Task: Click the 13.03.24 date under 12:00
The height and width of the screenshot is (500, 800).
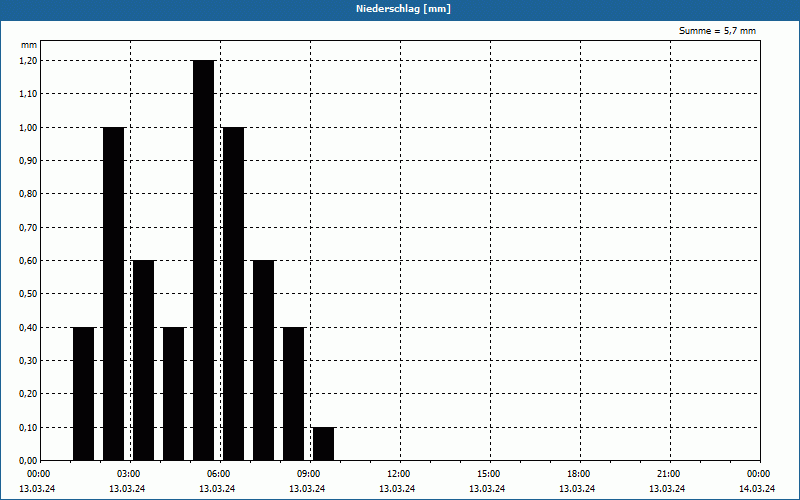Action: coord(397,489)
